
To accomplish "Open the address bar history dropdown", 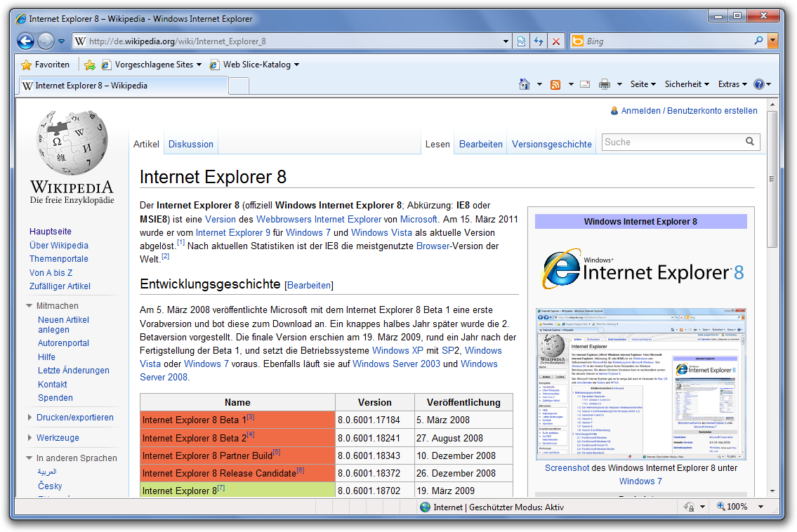I will tap(506, 41).
